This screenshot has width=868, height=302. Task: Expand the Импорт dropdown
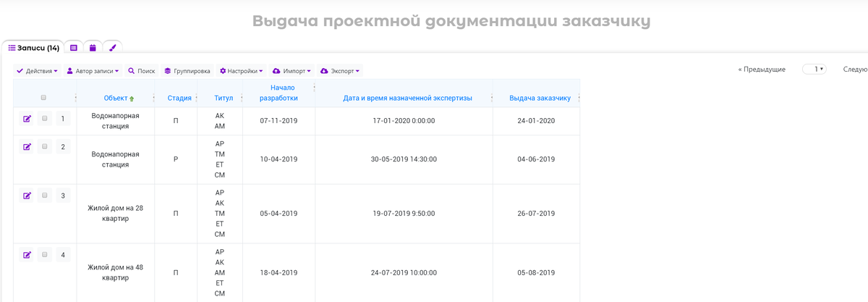tap(292, 71)
